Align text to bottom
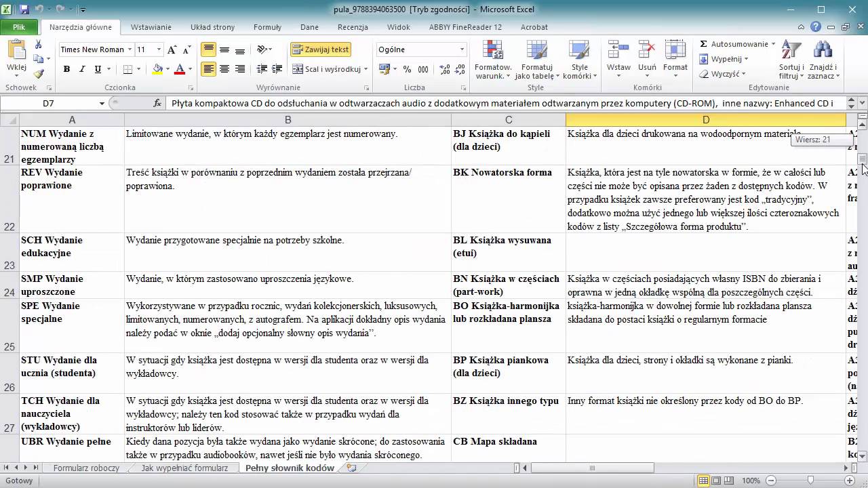 [x=239, y=49]
